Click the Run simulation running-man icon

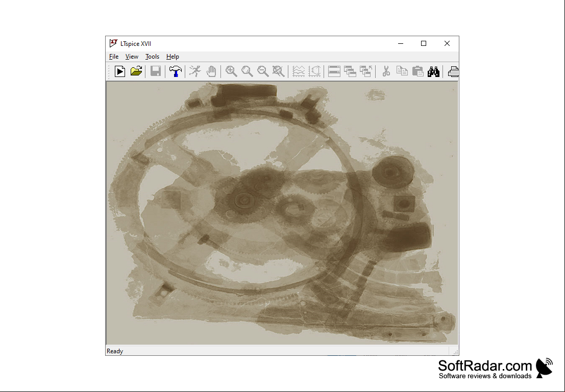tap(195, 71)
